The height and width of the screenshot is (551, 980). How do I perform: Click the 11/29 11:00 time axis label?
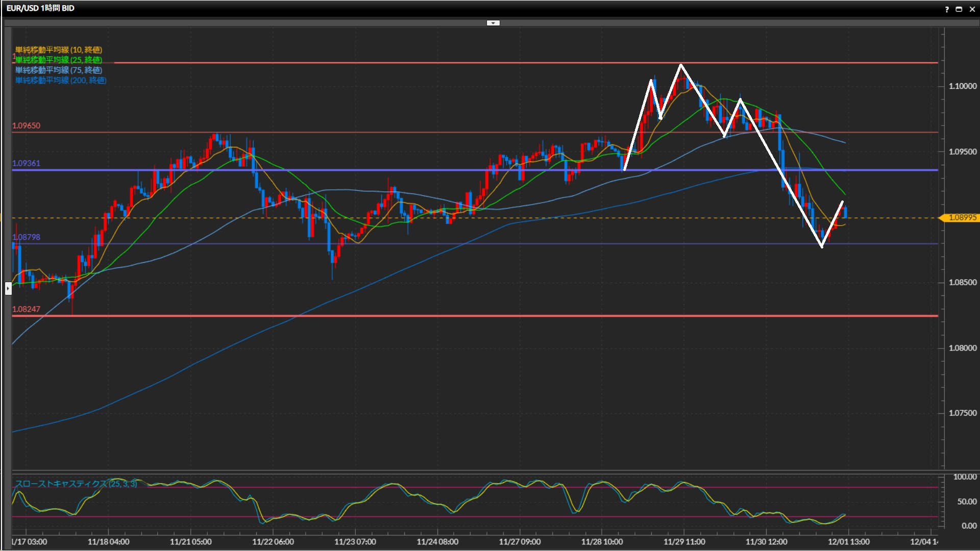click(x=684, y=542)
